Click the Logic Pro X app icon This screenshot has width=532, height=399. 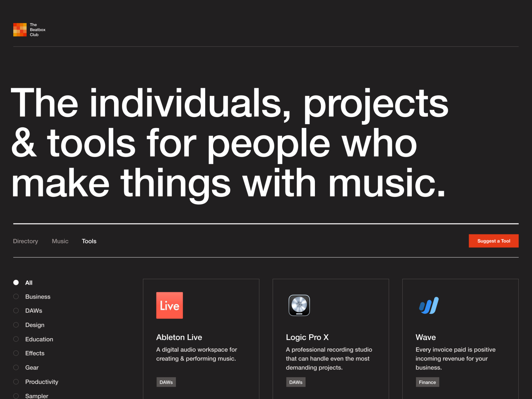299,305
